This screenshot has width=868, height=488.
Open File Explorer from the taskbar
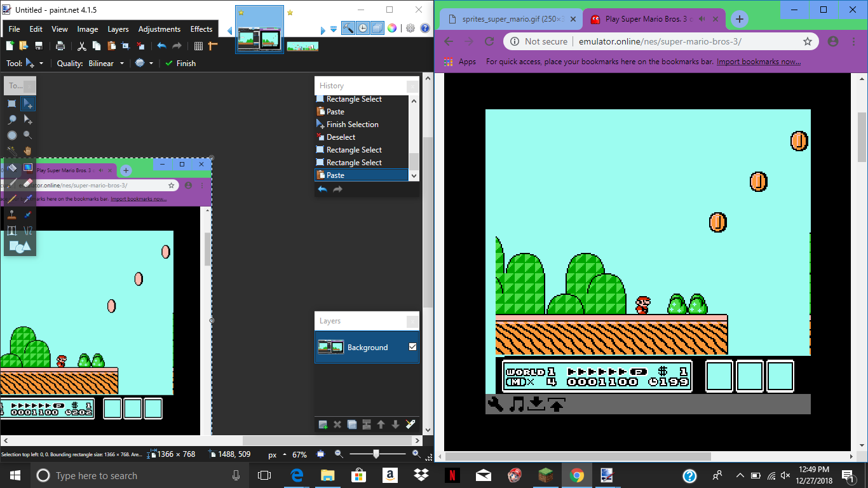click(327, 475)
